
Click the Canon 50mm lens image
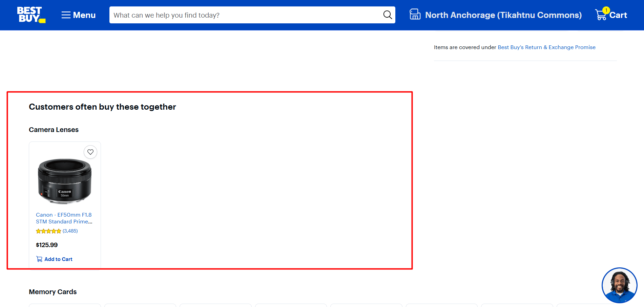pos(65,181)
